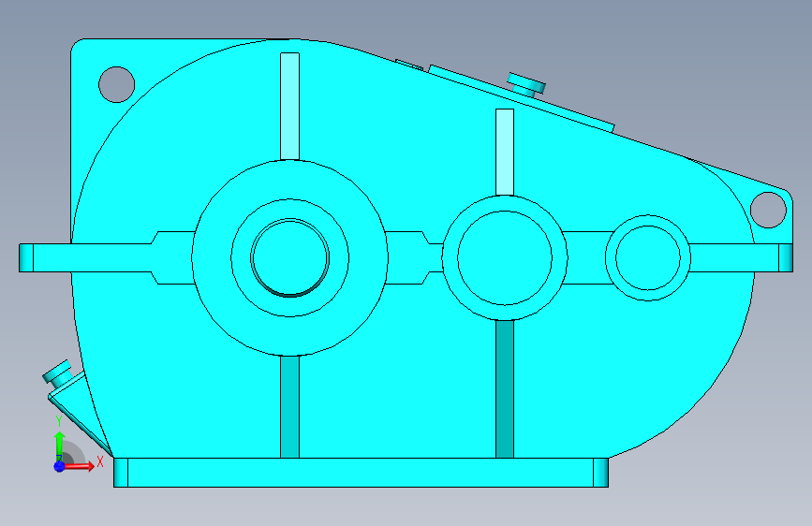812x526 pixels.
Task: Pick the upper rib above the large bearing boss
Action: pyautogui.click(x=290, y=106)
